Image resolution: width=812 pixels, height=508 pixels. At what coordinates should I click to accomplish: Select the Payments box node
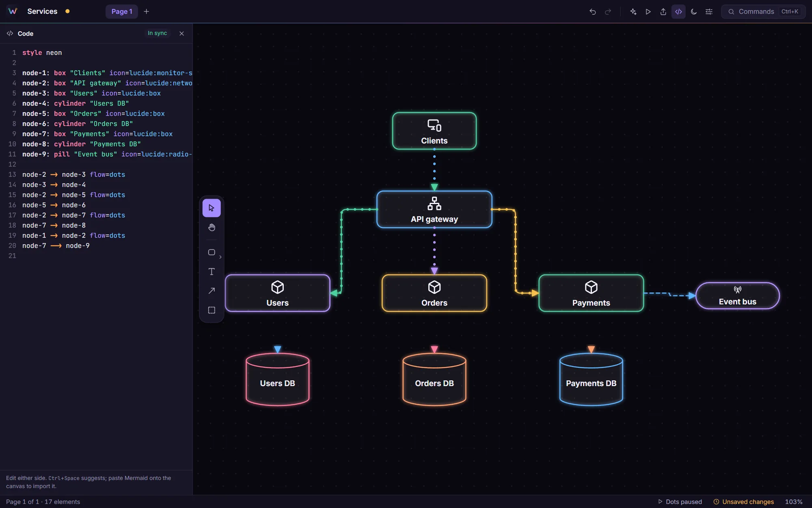coord(591,293)
